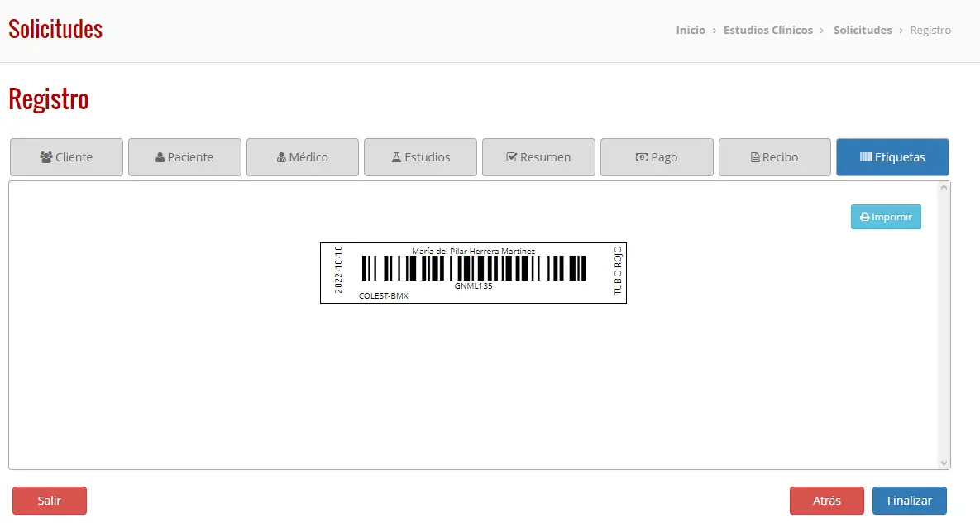Screen dimensions: 980x523
Task: Click barcode code text GNML135
Action: (473, 285)
